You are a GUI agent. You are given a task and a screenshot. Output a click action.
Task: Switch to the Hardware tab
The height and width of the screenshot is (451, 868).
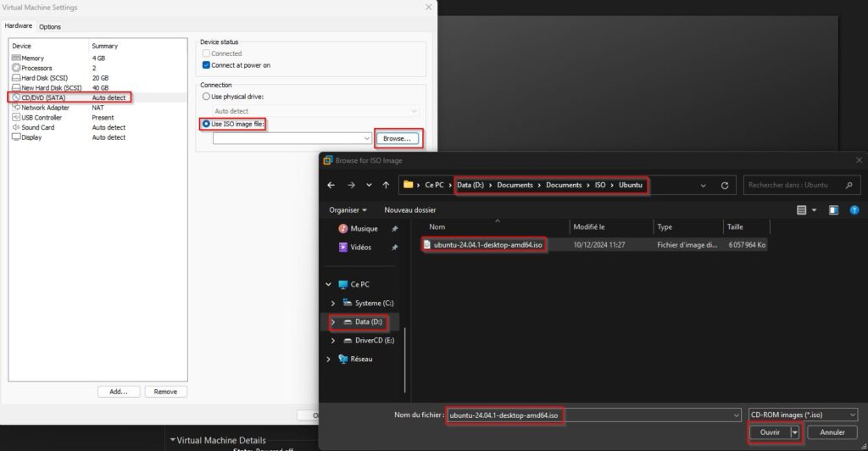point(19,26)
